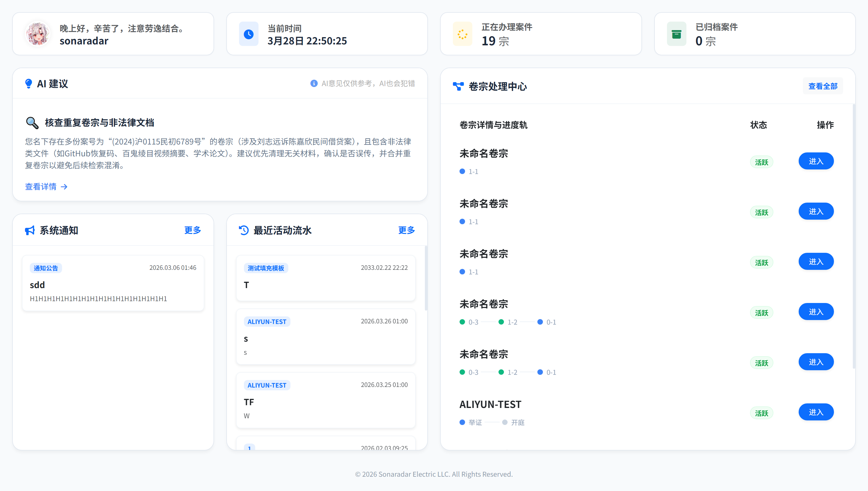Click the lightbulb icon beside AI 建议
The width and height of the screenshot is (868, 491).
coord(28,84)
